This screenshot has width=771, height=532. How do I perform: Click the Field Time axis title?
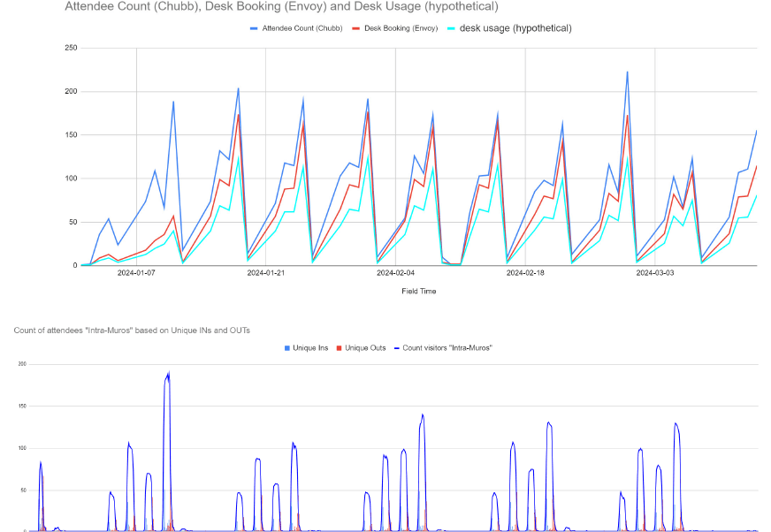click(418, 291)
